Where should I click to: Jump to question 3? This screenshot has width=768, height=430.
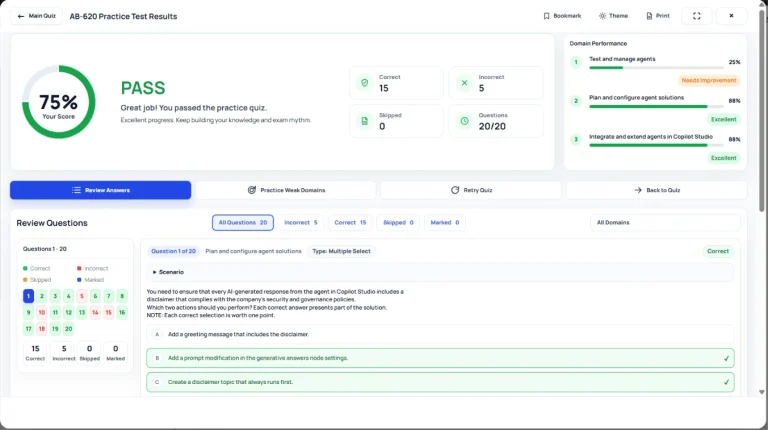[x=55, y=296]
